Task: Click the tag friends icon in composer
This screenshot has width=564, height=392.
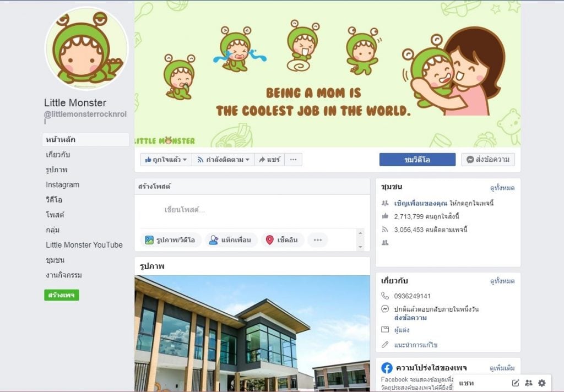Action: (213, 240)
